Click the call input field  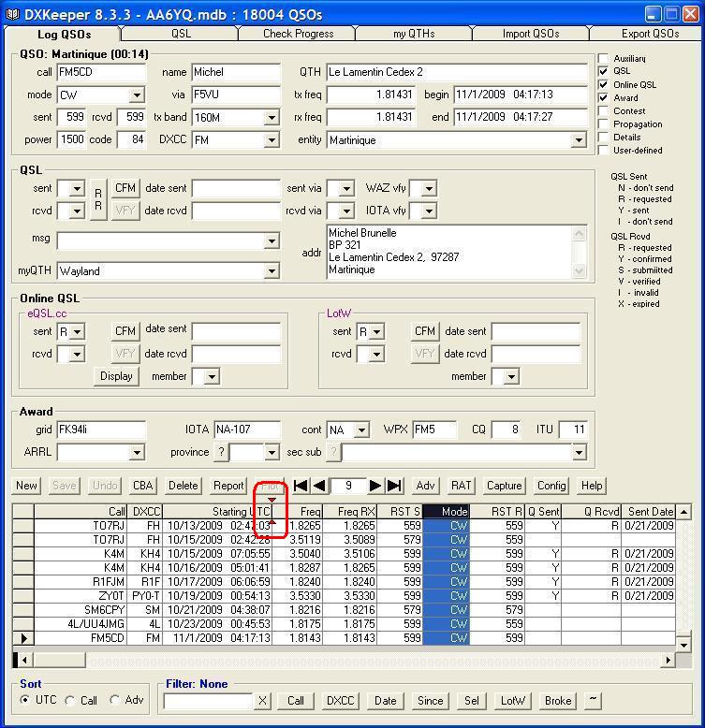coord(101,72)
